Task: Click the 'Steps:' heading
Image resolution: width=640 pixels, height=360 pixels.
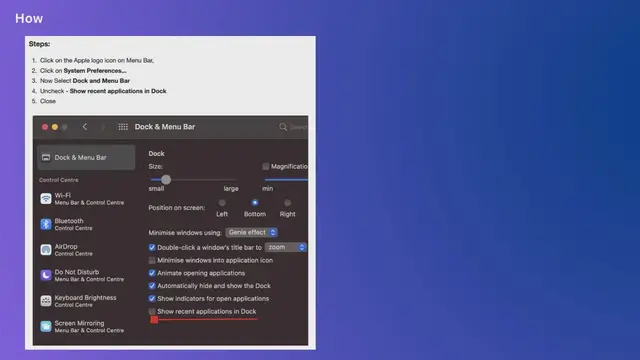Action: click(40, 44)
